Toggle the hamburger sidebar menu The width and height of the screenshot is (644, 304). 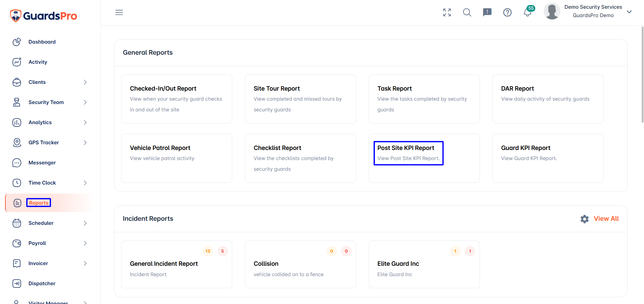click(x=119, y=12)
